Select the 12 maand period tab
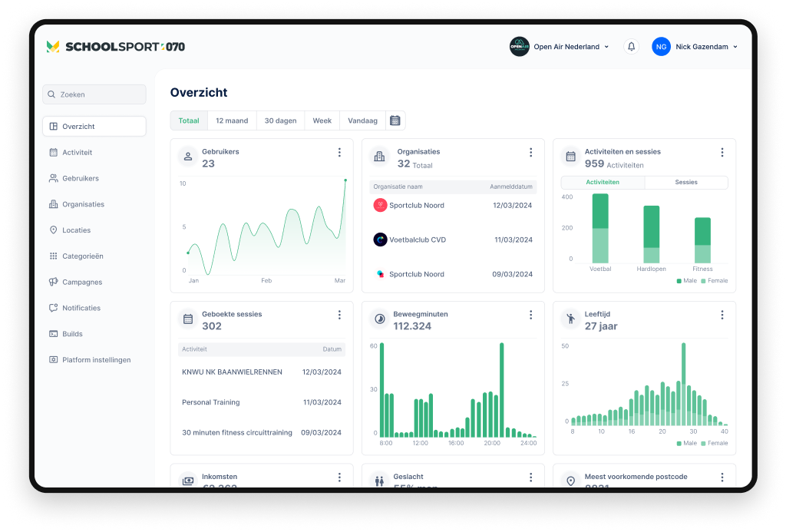 click(232, 121)
